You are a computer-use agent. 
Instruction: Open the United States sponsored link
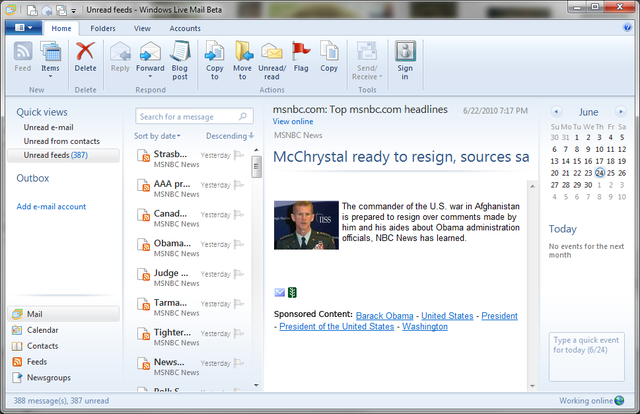tap(447, 316)
